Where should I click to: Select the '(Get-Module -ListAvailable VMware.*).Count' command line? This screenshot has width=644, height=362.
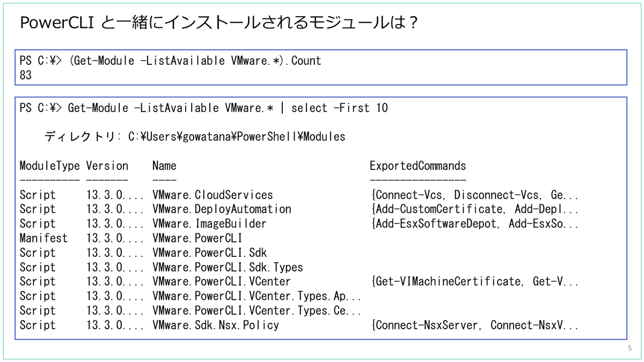tap(170, 61)
